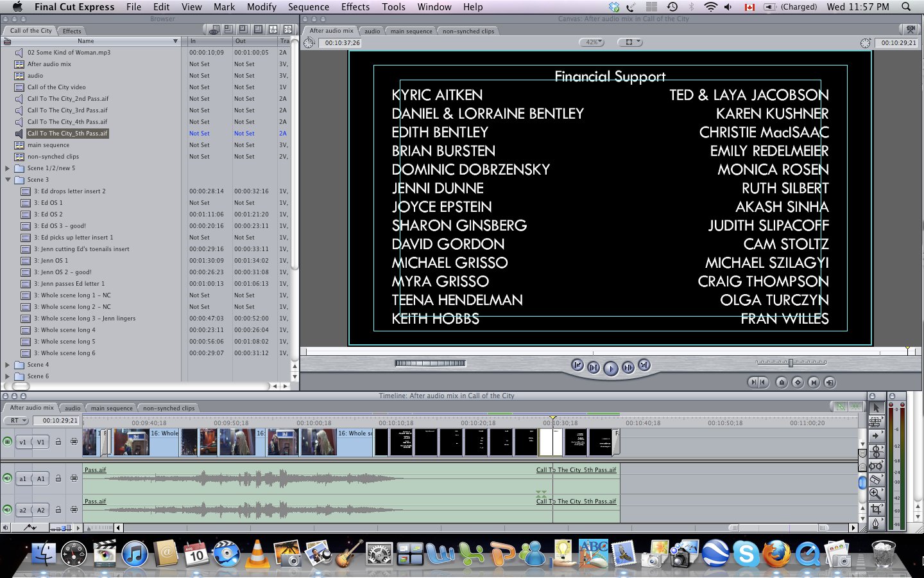Toggle Auto Select on A1 track
924x578 pixels.
pyautogui.click(x=74, y=478)
